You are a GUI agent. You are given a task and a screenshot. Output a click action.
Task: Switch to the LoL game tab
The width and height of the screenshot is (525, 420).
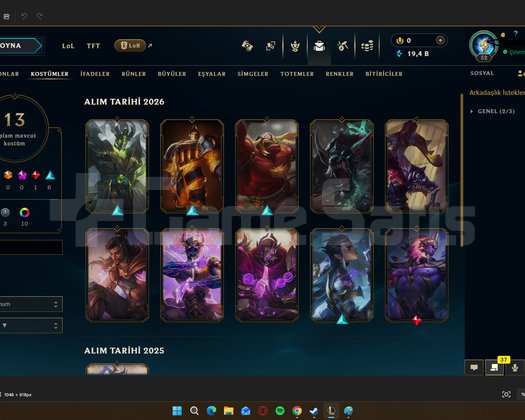(x=68, y=46)
